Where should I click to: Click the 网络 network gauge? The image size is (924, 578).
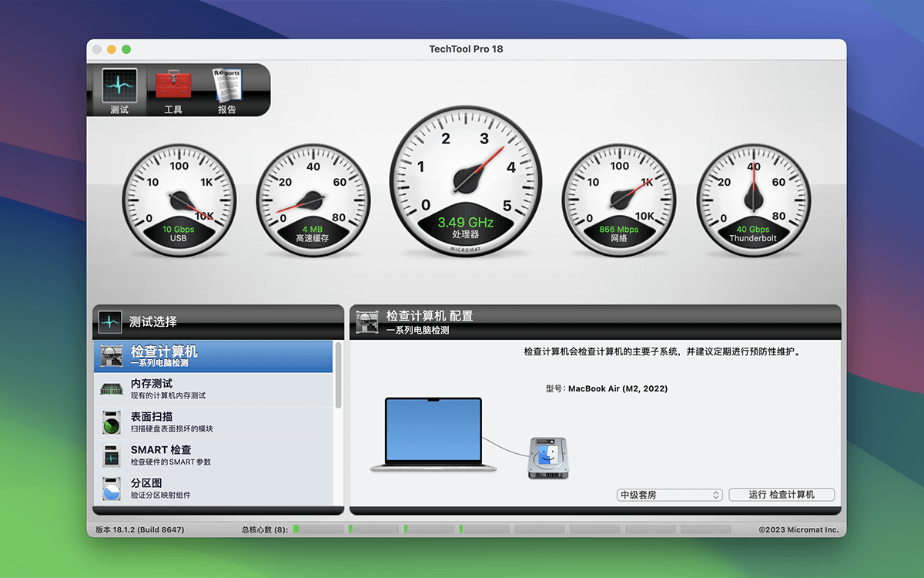[619, 200]
